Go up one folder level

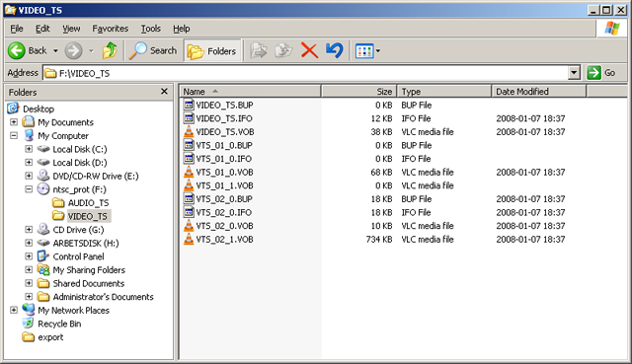(110, 50)
